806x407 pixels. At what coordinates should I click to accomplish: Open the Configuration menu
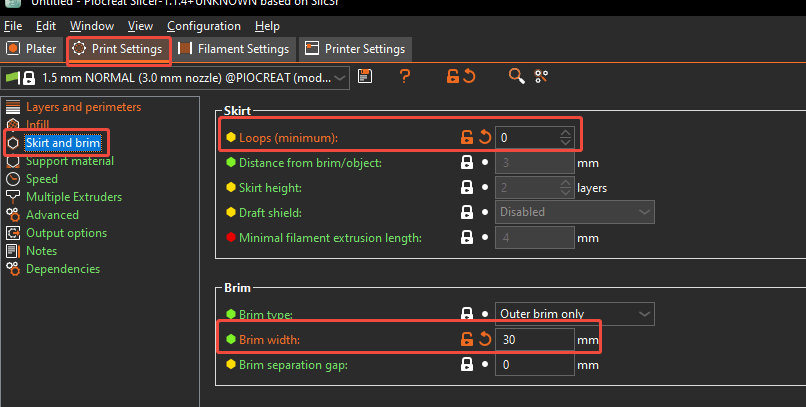[x=203, y=25]
